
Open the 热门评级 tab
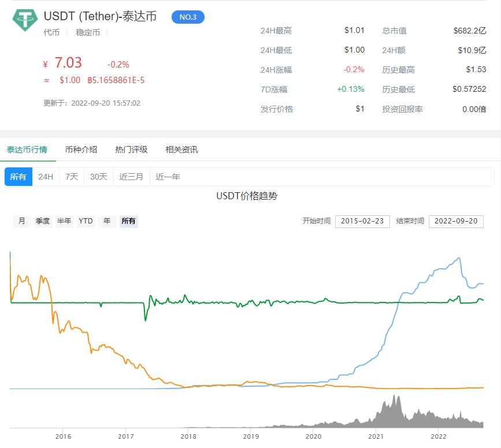(x=131, y=149)
